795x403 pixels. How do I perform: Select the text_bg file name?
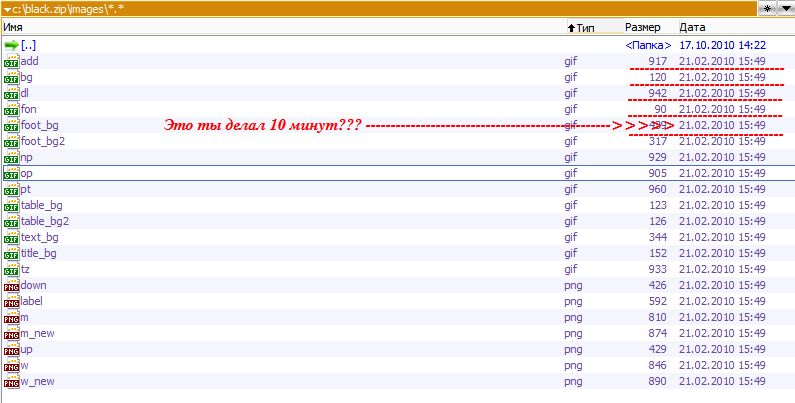coord(40,237)
